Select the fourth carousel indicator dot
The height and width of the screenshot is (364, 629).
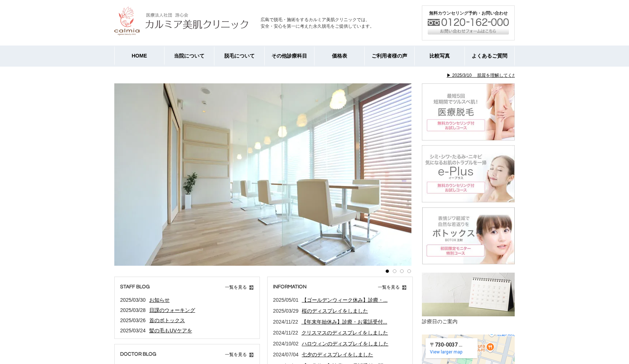409,271
